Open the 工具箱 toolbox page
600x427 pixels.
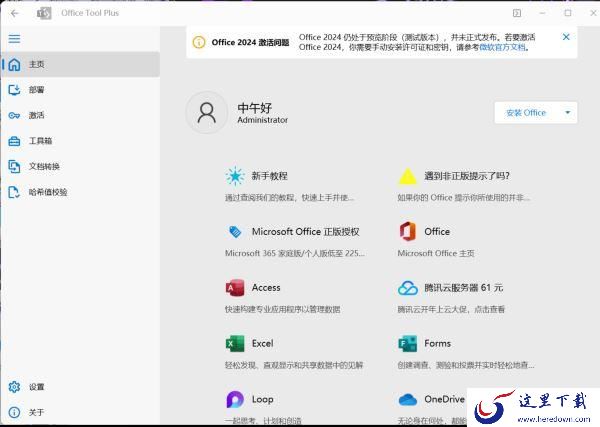[80, 141]
